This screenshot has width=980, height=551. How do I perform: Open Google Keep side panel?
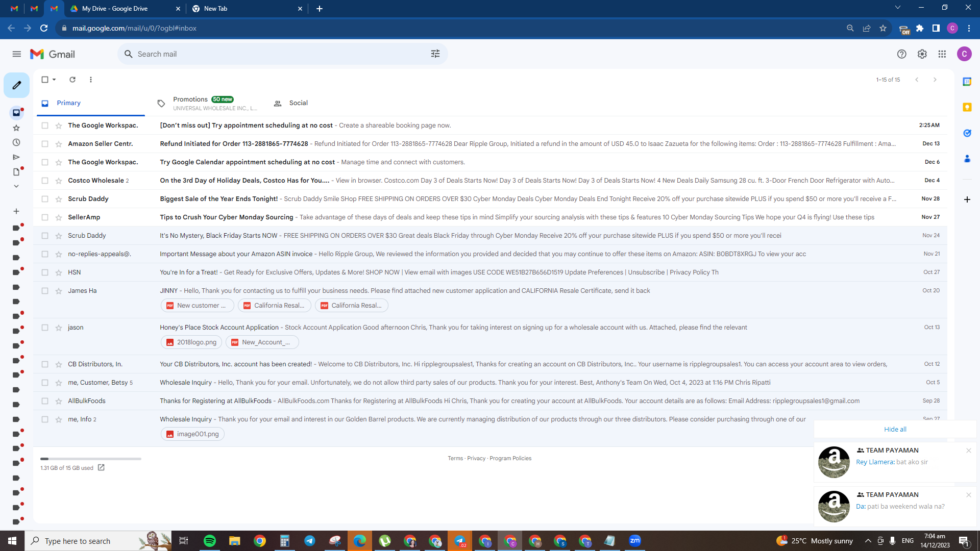click(967, 107)
